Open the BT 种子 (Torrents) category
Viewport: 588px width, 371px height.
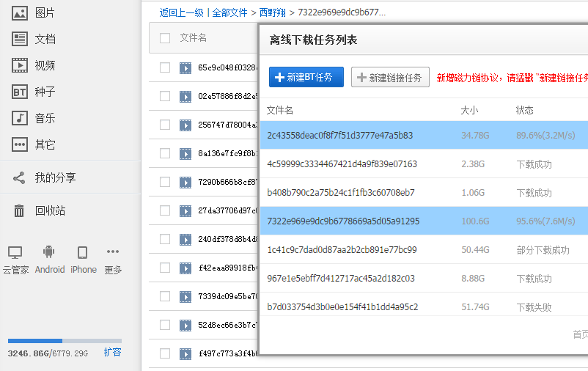[x=20, y=92]
